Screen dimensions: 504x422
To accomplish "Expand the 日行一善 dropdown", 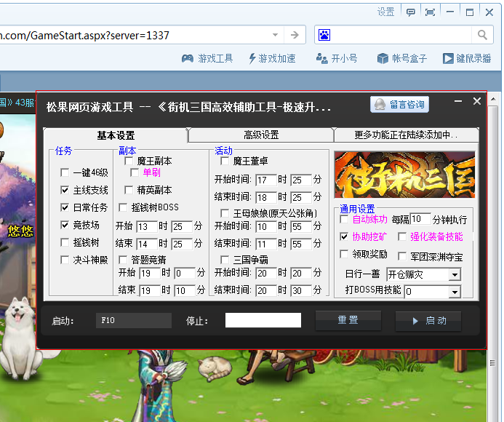I will [x=455, y=274].
